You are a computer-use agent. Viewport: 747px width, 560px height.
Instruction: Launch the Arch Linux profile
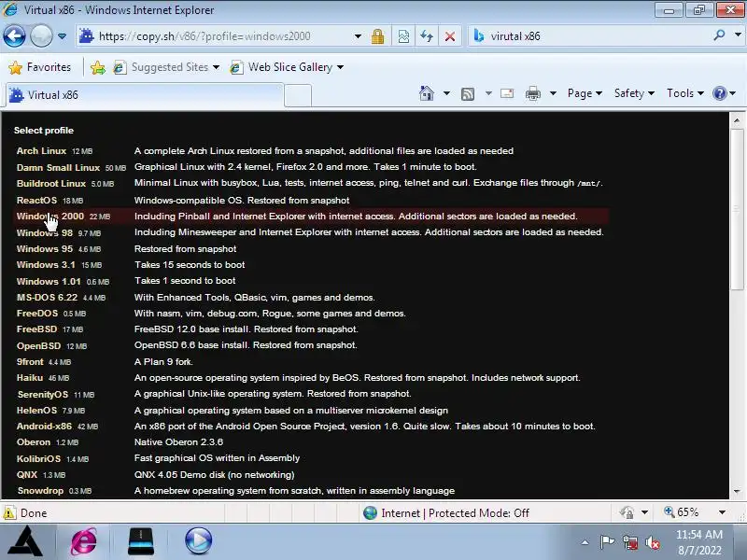tap(41, 151)
